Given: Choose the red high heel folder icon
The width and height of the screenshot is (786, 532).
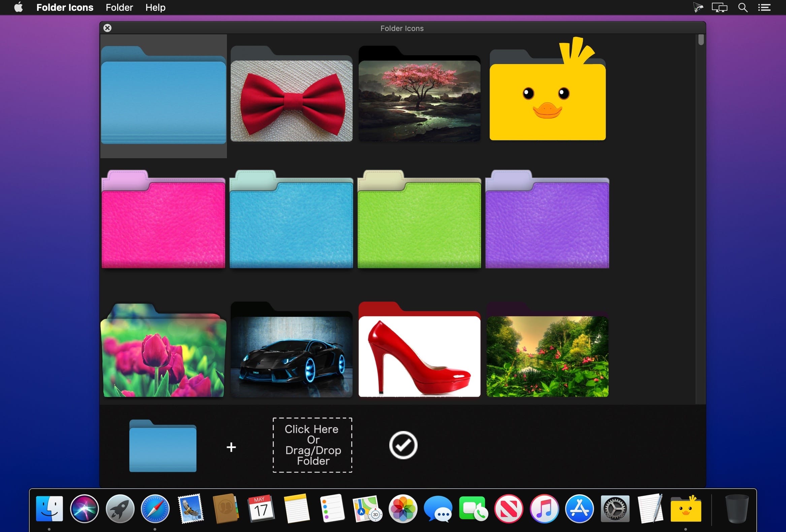Looking at the screenshot, I should tap(419, 350).
